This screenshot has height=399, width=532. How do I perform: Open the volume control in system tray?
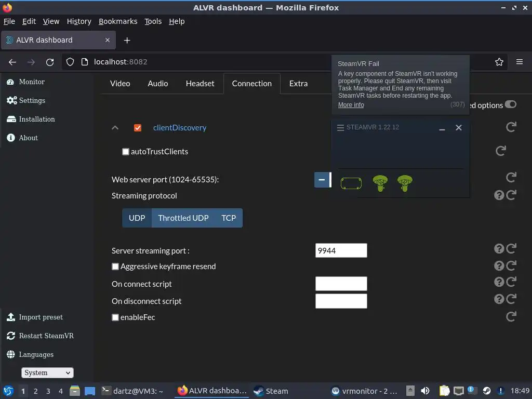click(425, 391)
